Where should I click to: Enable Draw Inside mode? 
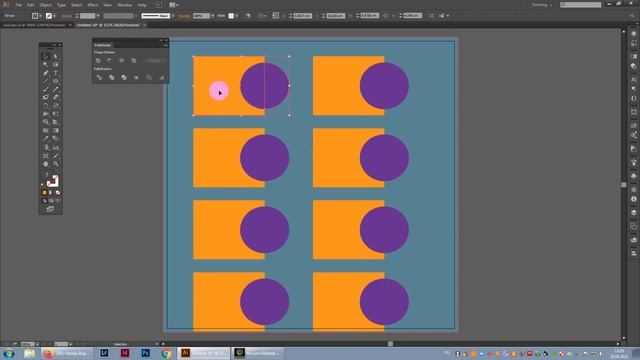(58, 200)
